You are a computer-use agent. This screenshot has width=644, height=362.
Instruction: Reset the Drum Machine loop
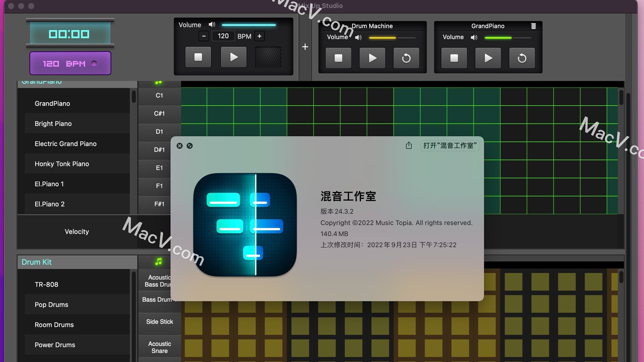click(x=406, y=58)
